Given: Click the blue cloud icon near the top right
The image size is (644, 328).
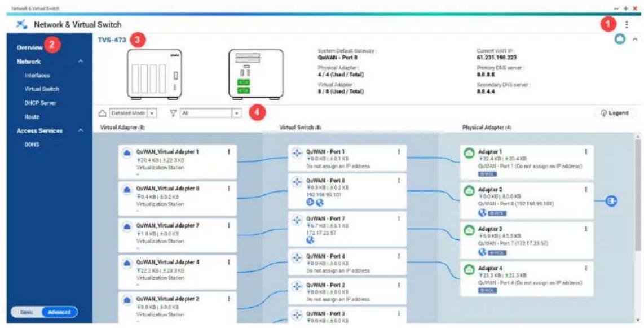Looking at the screenshot, I should [x=620, y=39].
